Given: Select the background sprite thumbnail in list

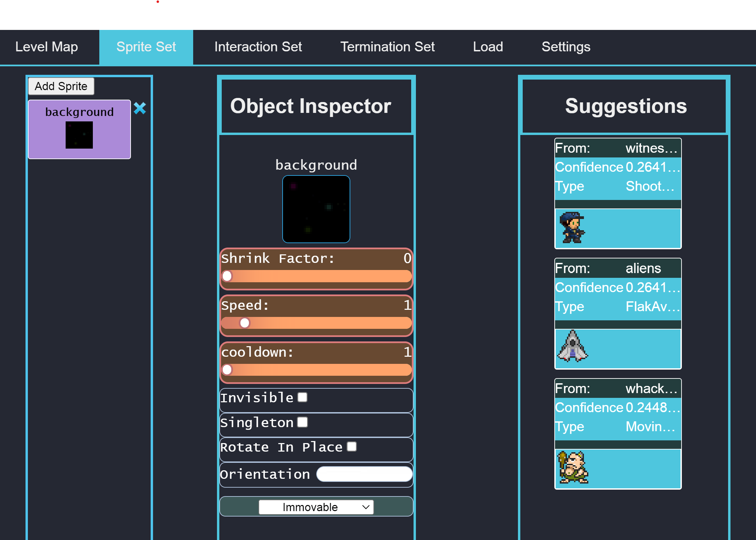Looking at the screenshot, I should point(79,135).
